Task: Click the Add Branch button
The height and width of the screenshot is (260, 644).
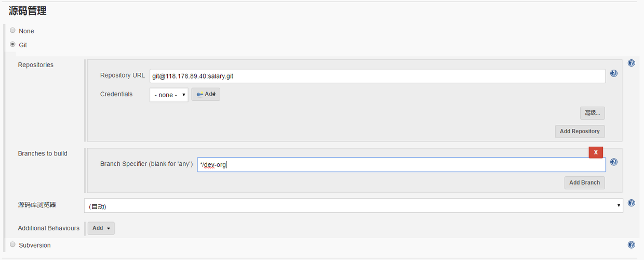Action: 585,183
